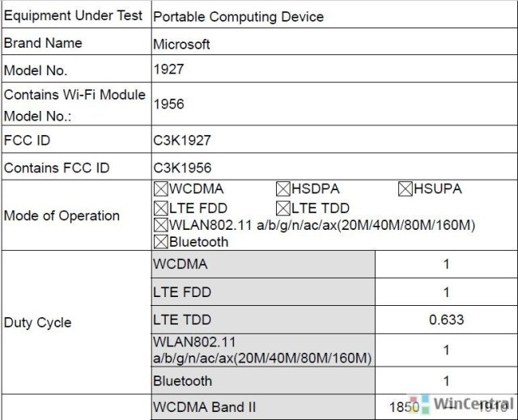
Task: Click the Equipment Under Test label
Action: click(x=73, y=15)
